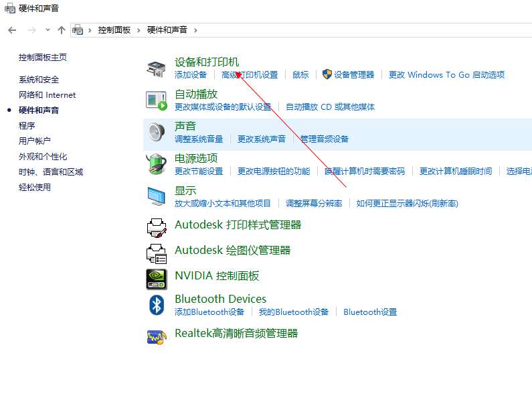Open 高级打印机设置 link
The image size is (532, 400).
pos(250,75)
